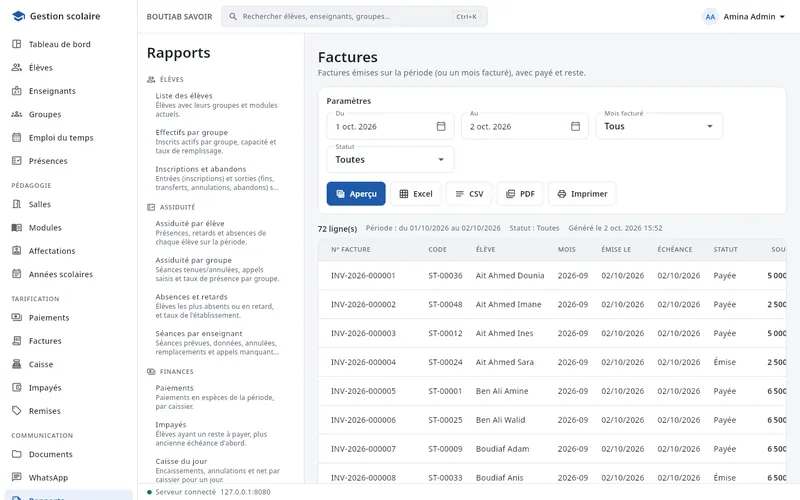Focus the Rechercher élèves search field
This screenshot has height=500, width=800.
(x=354, y=16)
